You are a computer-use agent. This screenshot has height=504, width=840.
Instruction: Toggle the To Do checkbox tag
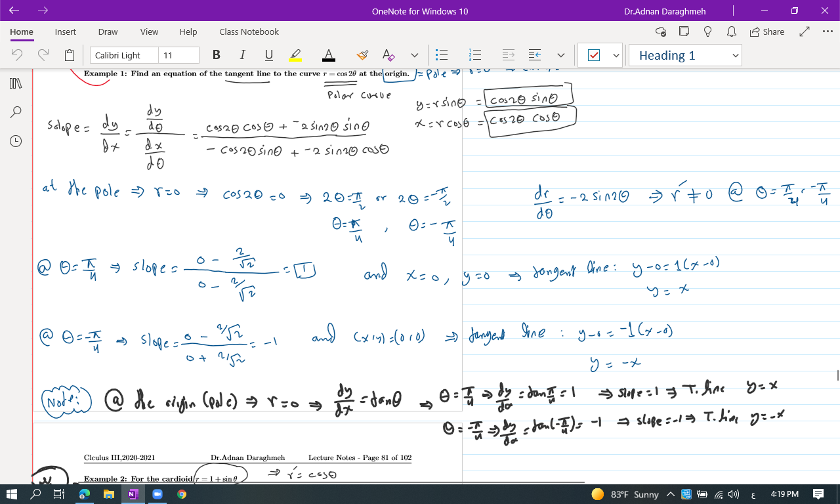pyautogui.click(x=594, y=55)
